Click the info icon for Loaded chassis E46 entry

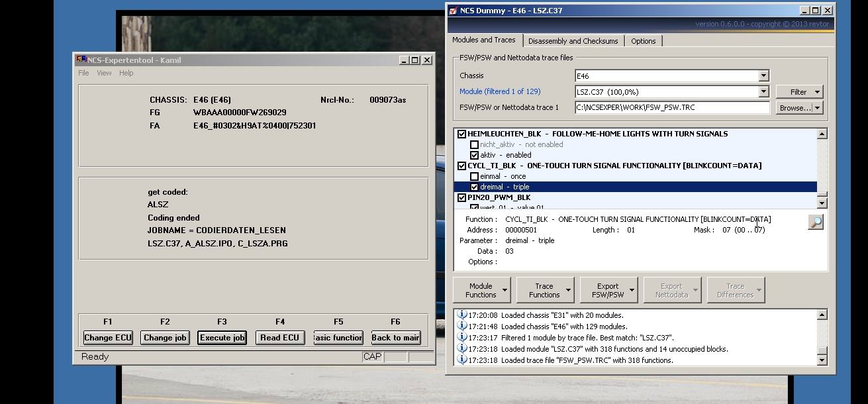pos(462,327)
